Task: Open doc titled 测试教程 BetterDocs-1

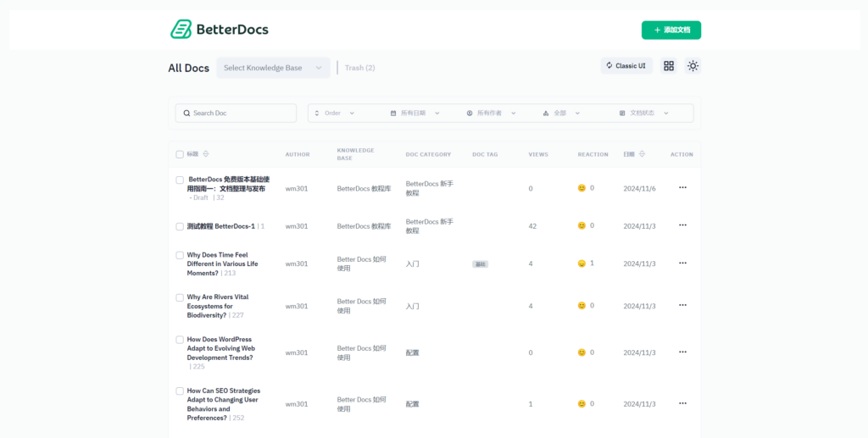Action: click(221, 226)
